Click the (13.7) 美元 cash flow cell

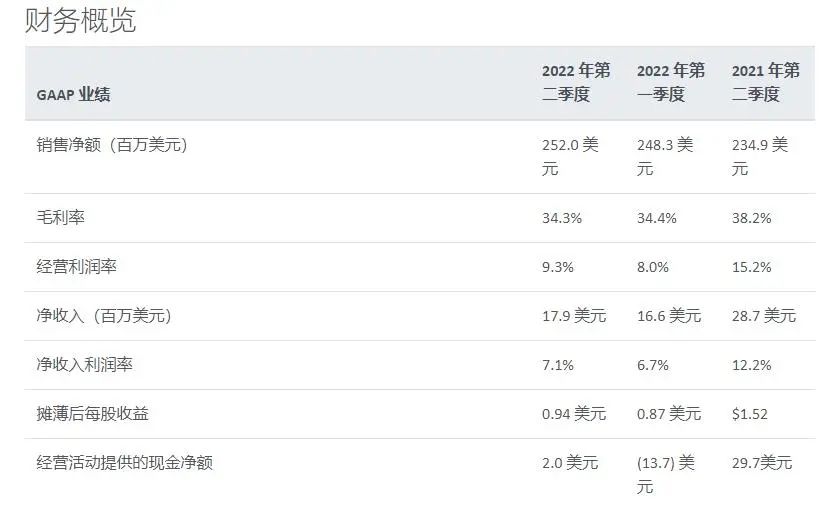tap(665, 475)
